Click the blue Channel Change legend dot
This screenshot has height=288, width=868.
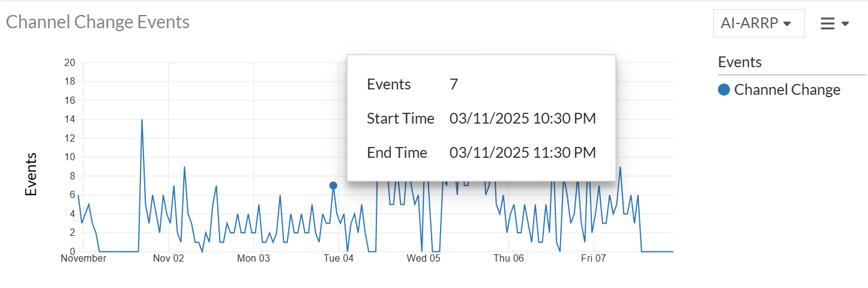click(x=724, y=90)
